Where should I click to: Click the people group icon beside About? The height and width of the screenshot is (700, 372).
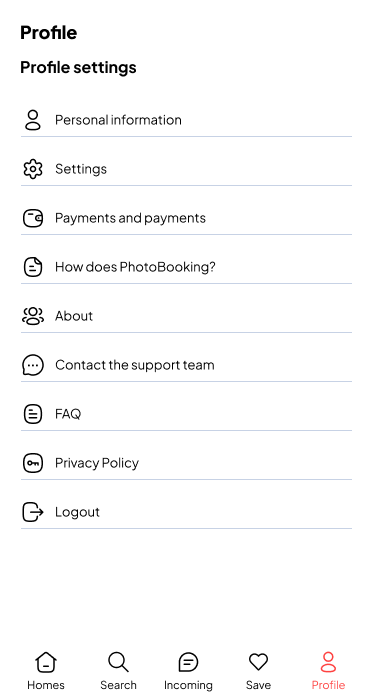[33, 316]
